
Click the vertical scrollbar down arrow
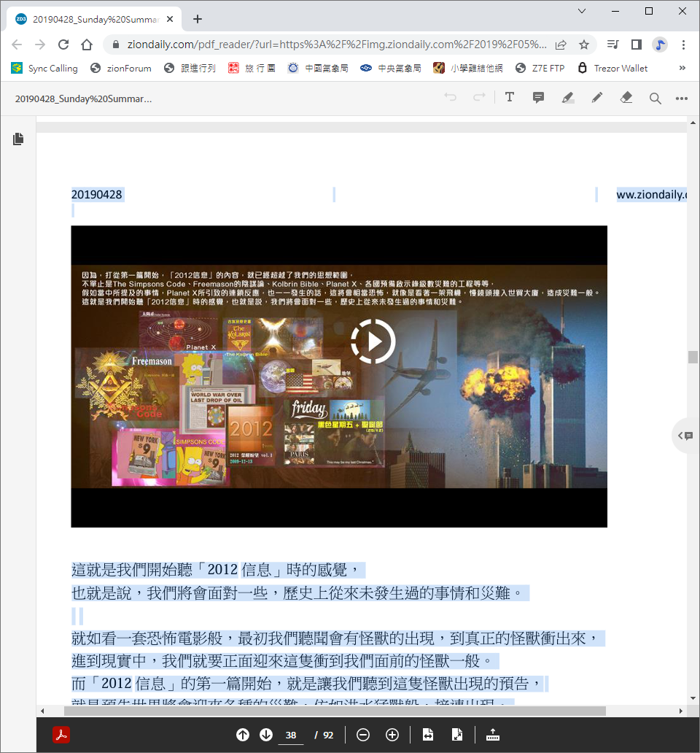point(693,698)
